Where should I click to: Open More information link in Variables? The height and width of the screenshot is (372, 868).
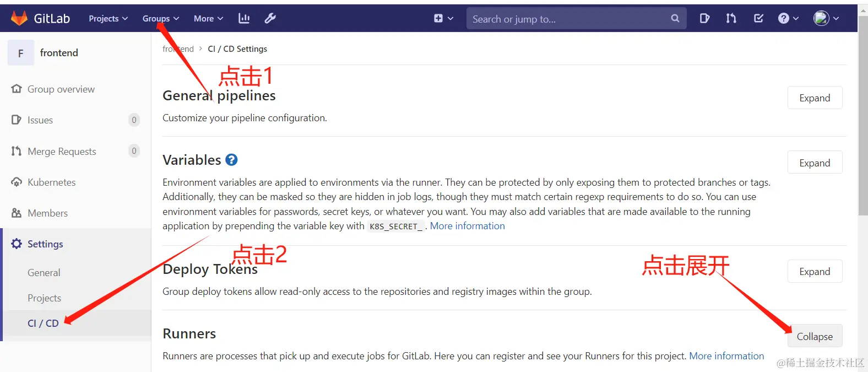(467, 226)
